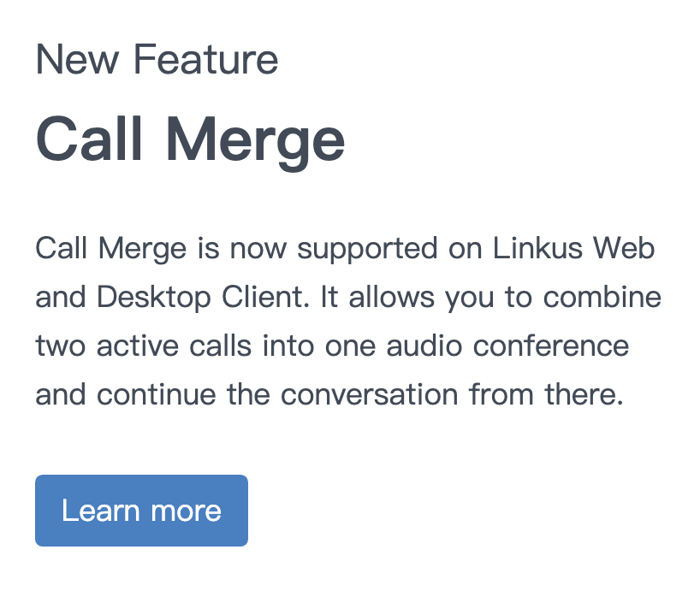Click the words "Linkus Web" in description

click(575, 250)
